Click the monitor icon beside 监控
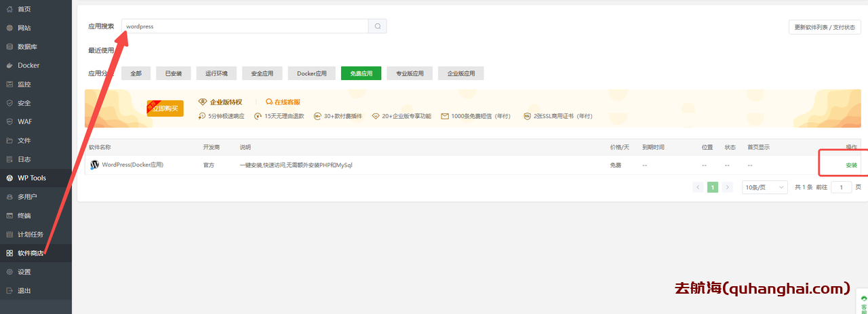868x314 pixels. coord(9,84)
